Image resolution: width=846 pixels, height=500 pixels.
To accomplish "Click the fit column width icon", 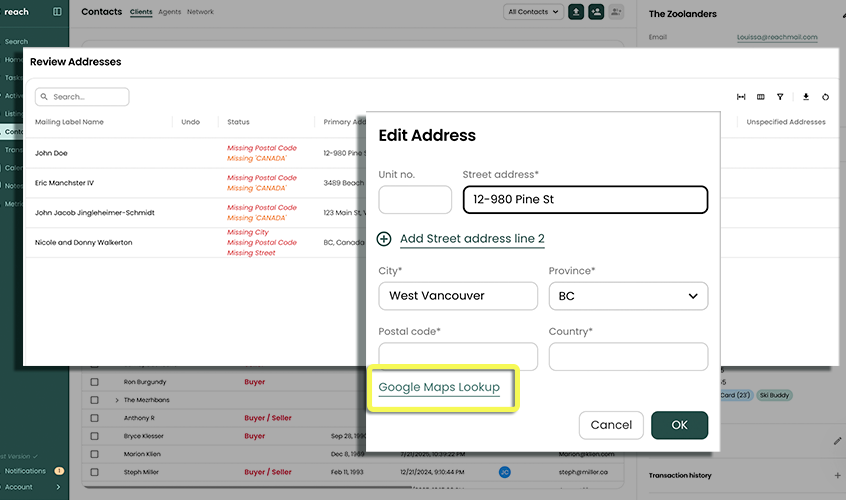I will (741, 97).
